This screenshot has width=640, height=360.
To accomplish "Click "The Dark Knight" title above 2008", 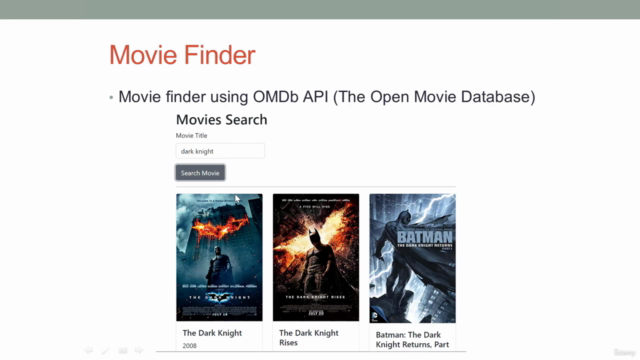I will (x=212, y=333).
